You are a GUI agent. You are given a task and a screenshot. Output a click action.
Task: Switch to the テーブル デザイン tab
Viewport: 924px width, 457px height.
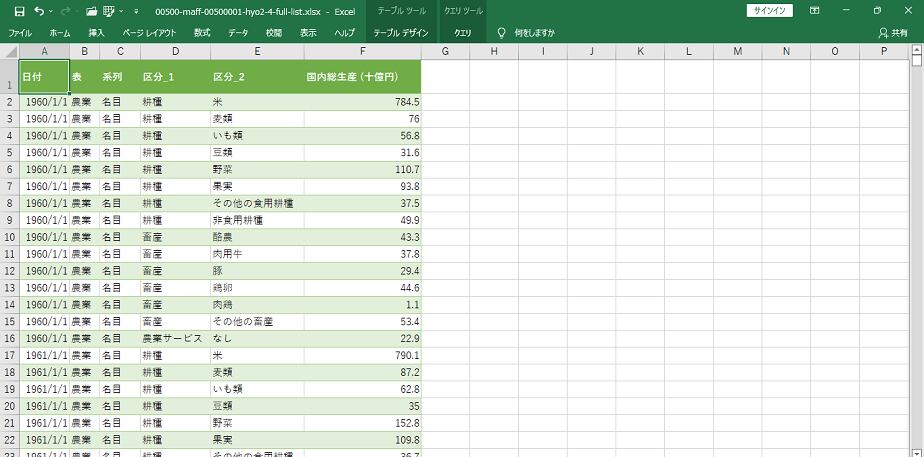(x=401, y=33)
